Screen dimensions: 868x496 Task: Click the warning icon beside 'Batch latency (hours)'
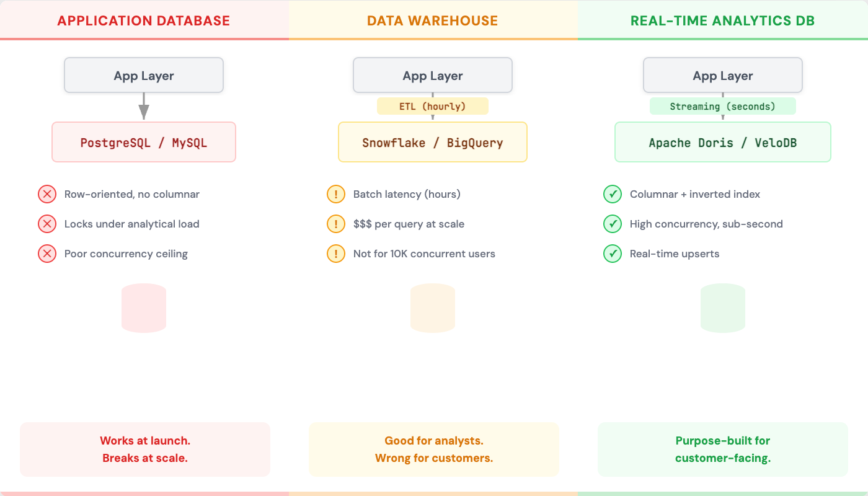coord(336,194)
